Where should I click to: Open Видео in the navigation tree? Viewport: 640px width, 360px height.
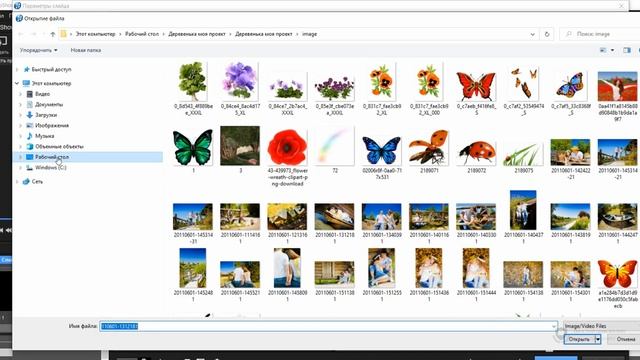coord(42,94)
